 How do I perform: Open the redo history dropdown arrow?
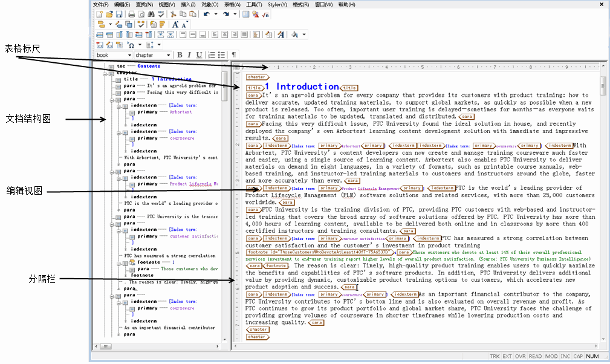[x=235, y=15]
